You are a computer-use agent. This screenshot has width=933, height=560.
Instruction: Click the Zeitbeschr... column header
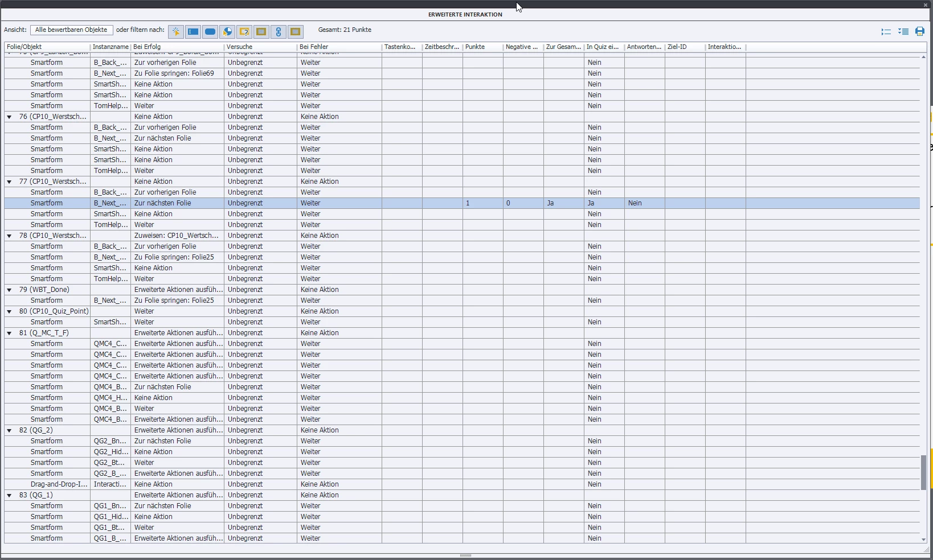click(442, 47)
